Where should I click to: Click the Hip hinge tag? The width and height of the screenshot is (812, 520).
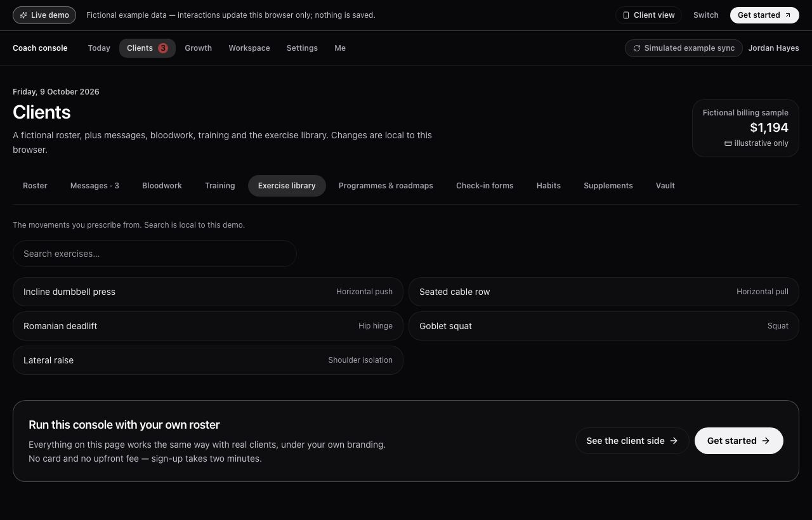[376, 326]
